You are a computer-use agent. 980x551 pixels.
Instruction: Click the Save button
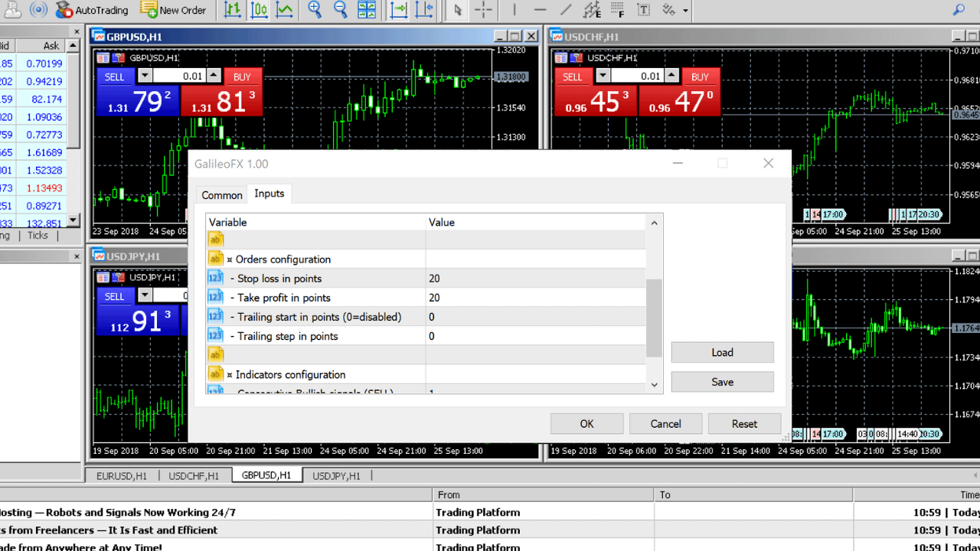pyautogui.click(x=723, y=382)
